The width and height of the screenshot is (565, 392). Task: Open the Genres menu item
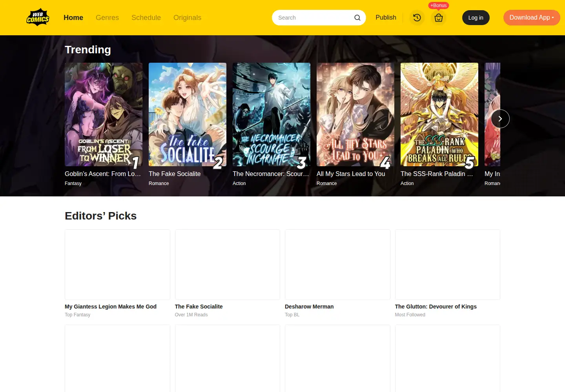[x=107, y=18]
